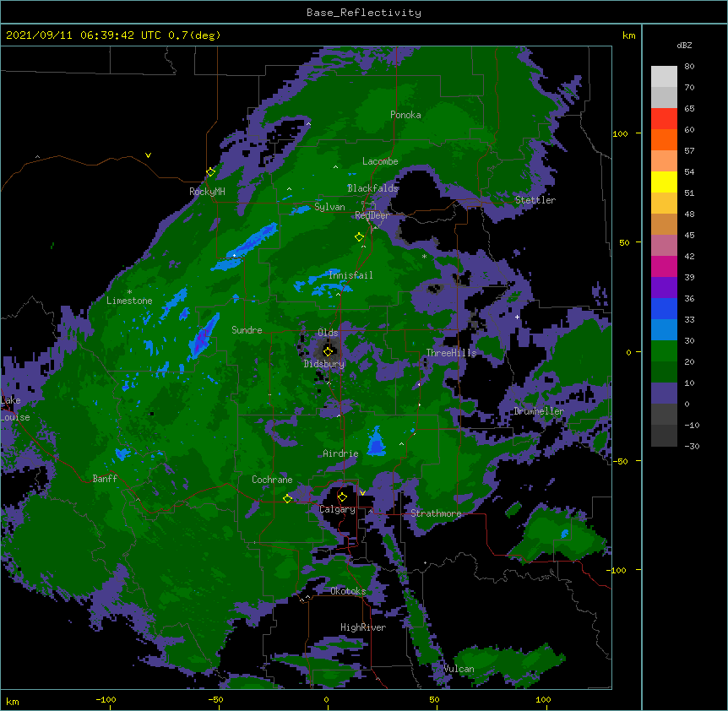This screenshot has width=728, height=711.
Task: Click the Calgary label
Action: [337, 509]
